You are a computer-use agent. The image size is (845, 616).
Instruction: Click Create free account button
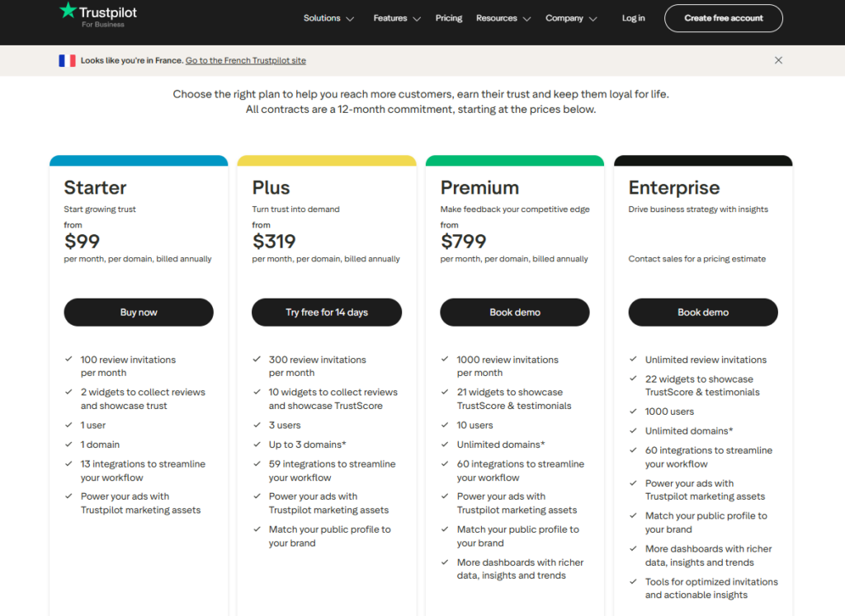coord(723,18)
